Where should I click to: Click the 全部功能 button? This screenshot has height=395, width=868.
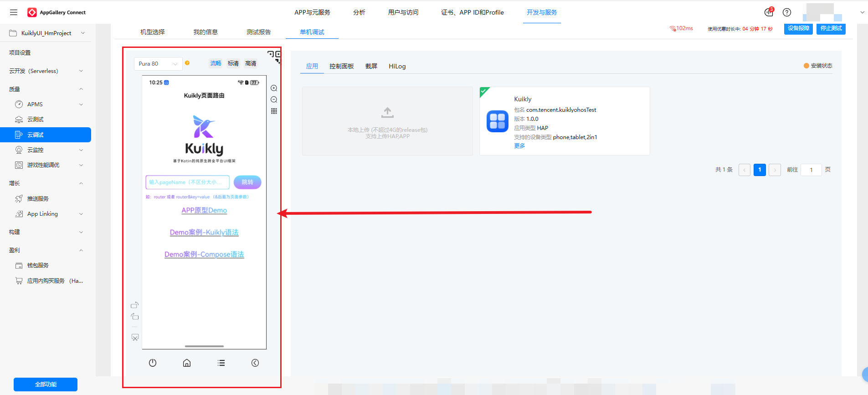tap(46, 385)
